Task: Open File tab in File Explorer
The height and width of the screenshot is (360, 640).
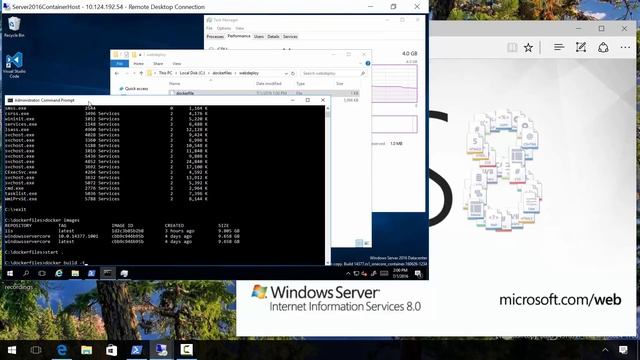Action: [x=120, y=64]
